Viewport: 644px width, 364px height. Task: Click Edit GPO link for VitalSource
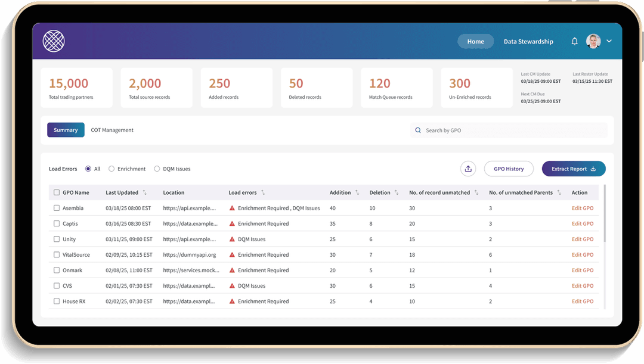(x=582, y=255)
